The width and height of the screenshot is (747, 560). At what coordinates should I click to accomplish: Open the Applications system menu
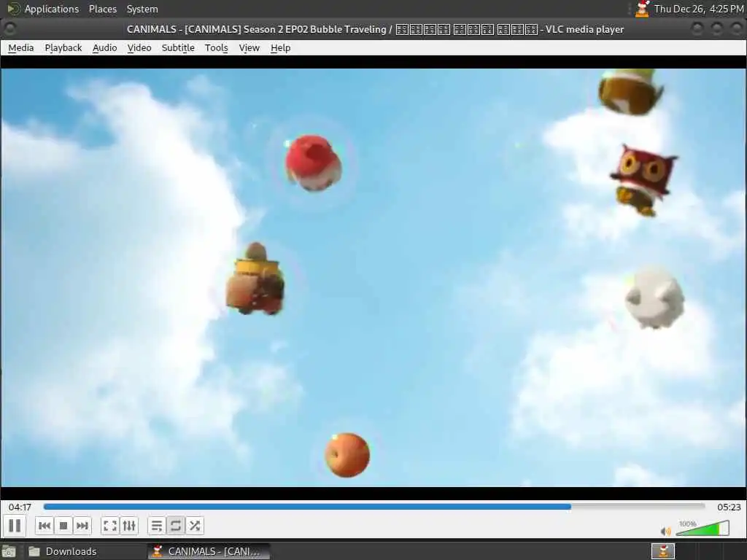click(43, 9)
